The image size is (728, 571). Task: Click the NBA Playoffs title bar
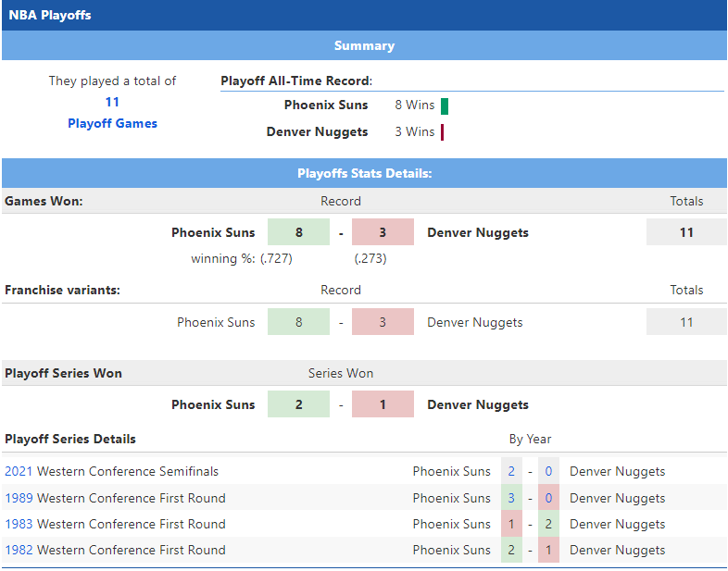(x=364, y=15)
